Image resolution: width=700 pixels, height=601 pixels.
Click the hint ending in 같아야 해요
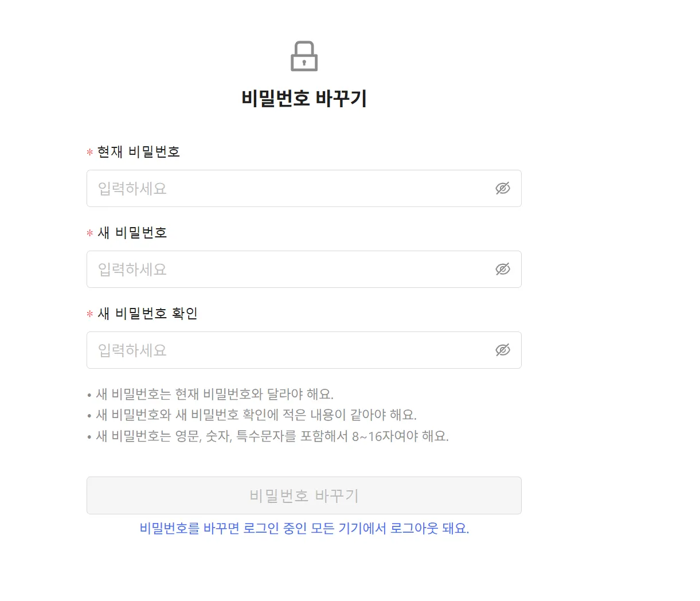pos(256,415)
